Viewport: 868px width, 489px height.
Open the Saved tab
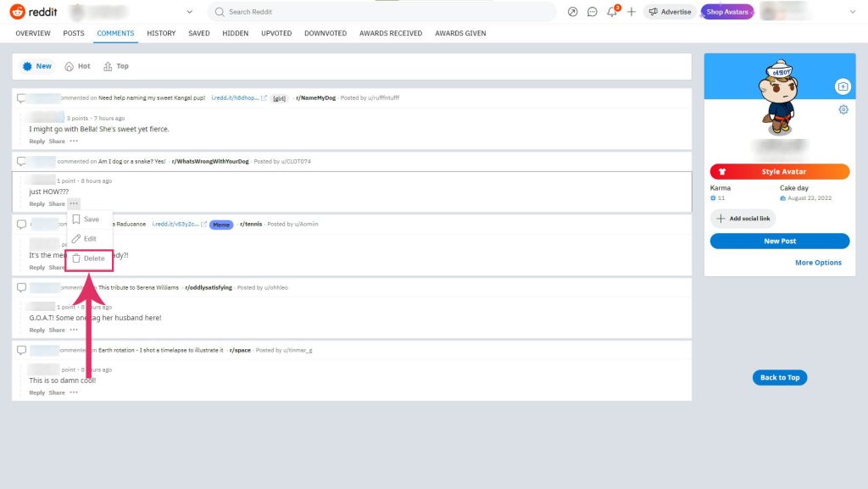click(198, 33)
